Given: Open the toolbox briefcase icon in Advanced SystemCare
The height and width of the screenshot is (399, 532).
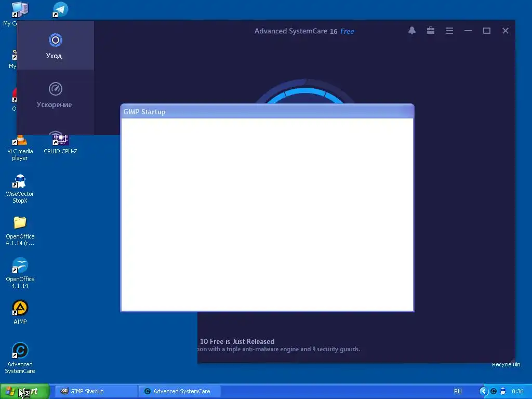Looking at the screenshot, I should [431, 31].
